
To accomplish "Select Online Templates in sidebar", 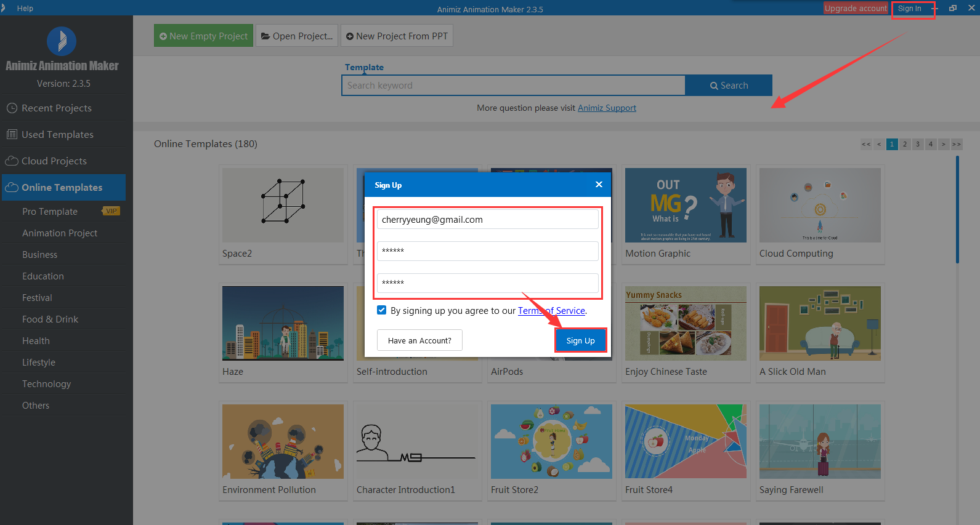I will click(x=63, y=187).
